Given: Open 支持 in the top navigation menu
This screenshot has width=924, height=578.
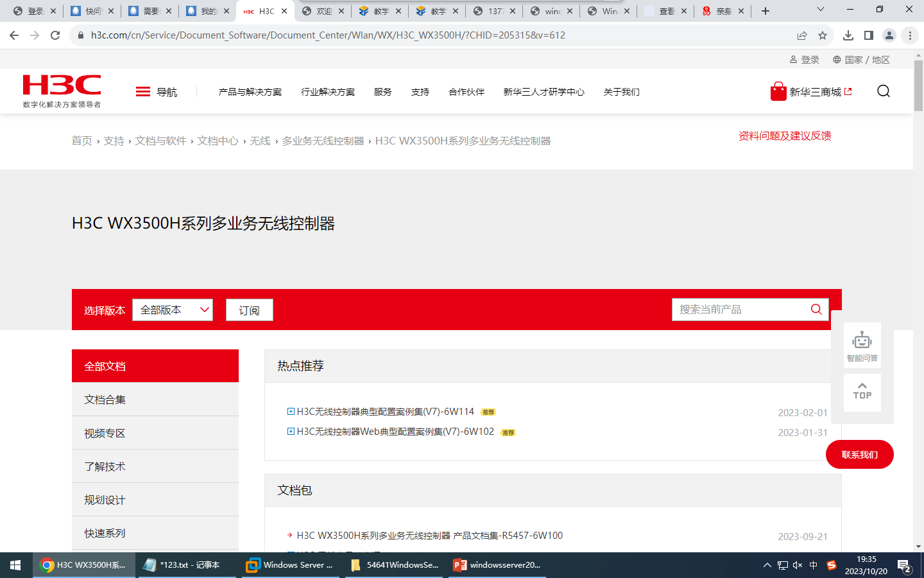Looking at the screenshot, I should [420, 92].
